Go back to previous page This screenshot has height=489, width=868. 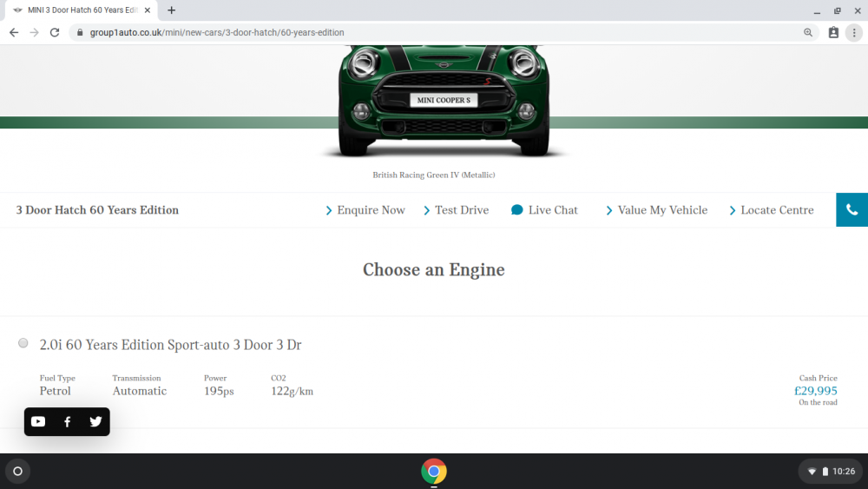pos(14,33)
